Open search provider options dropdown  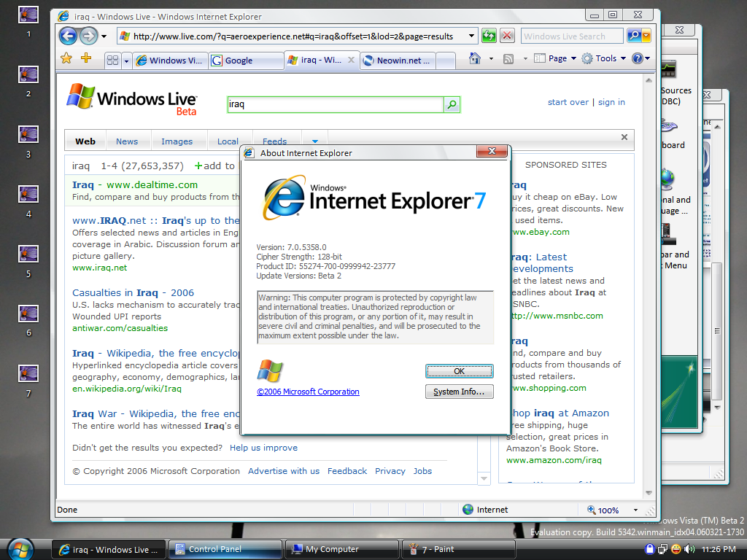646,36
